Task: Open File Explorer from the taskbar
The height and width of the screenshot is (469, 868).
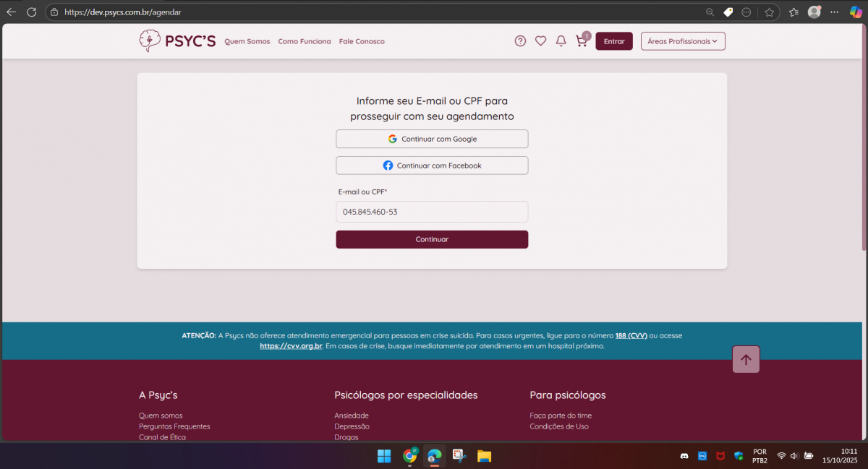Action: point(484,456)
